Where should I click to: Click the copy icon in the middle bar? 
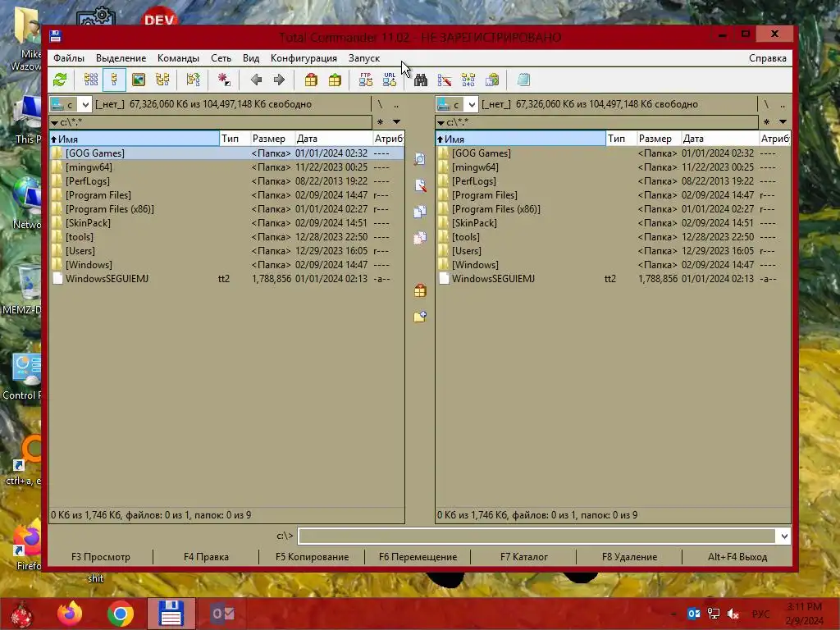point(420,212)
